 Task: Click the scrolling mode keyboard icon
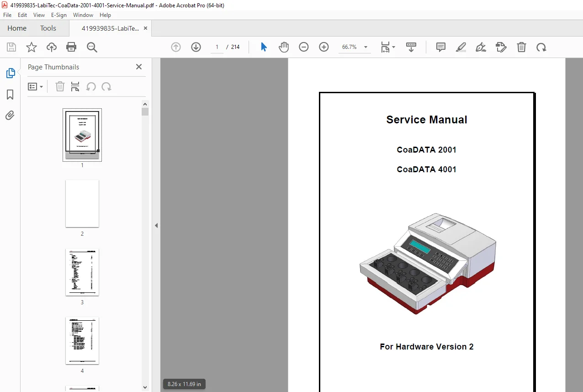coord(411,47)
